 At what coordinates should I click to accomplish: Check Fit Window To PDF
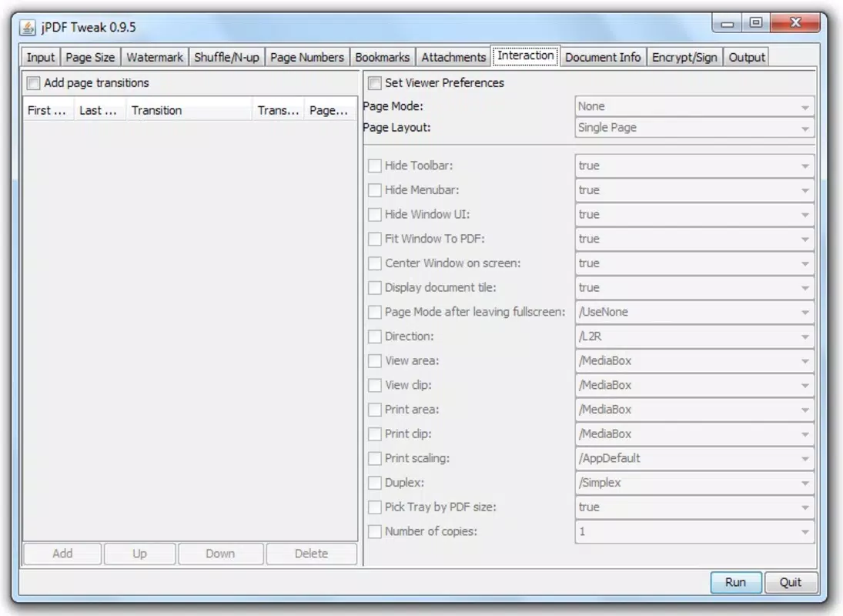(x=375, y=239)
